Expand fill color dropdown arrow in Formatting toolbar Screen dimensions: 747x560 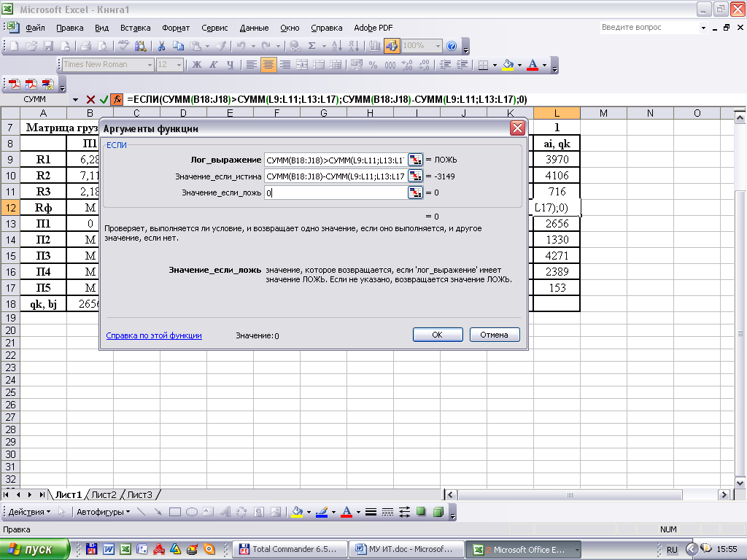point(519,65)
